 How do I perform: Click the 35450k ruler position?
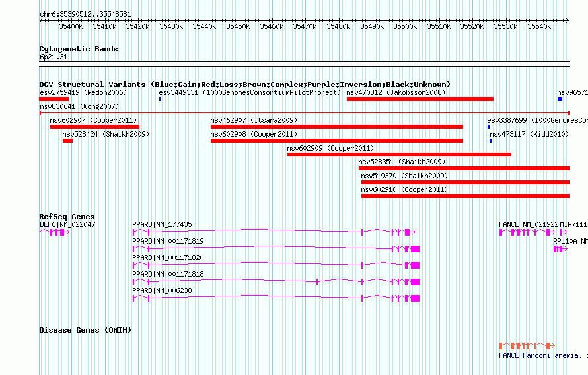coord(238,26)
